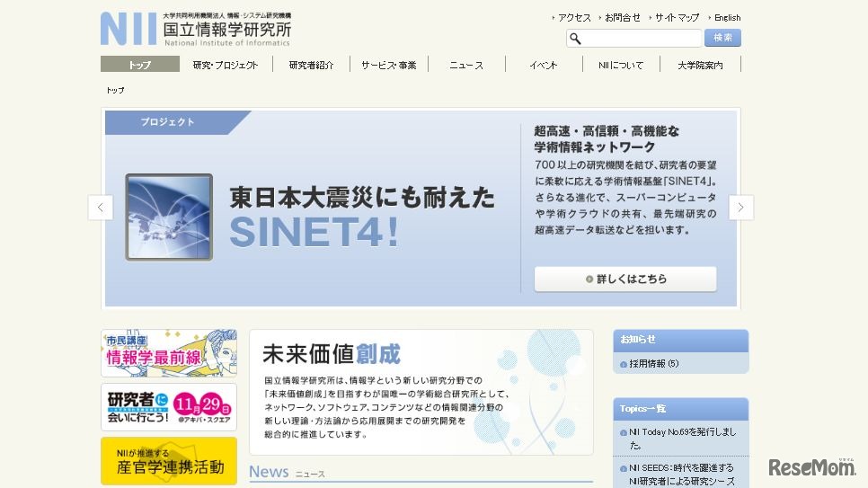868x488 pixels.
Task: Click the トップ breadcrumb
Action: click(115, 90)
